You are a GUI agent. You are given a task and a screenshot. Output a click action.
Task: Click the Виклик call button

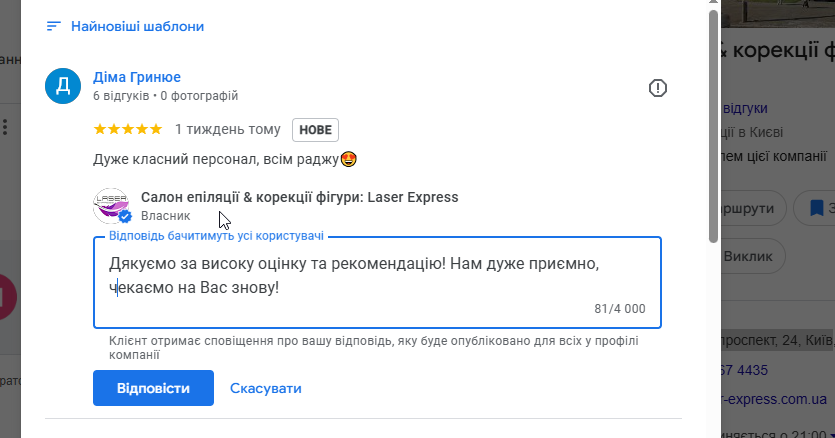coord(752,256)
